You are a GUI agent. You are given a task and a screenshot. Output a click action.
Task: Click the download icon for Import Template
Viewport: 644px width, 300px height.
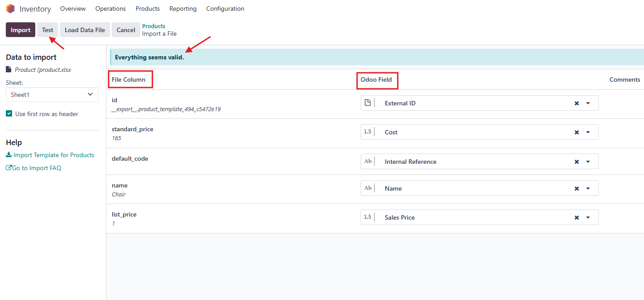click(x=9, y=155)
